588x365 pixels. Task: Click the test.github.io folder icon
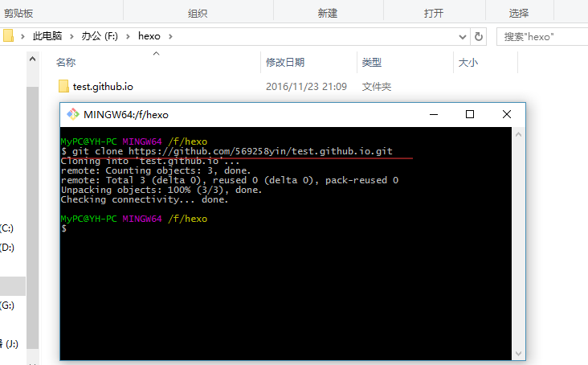64,86
